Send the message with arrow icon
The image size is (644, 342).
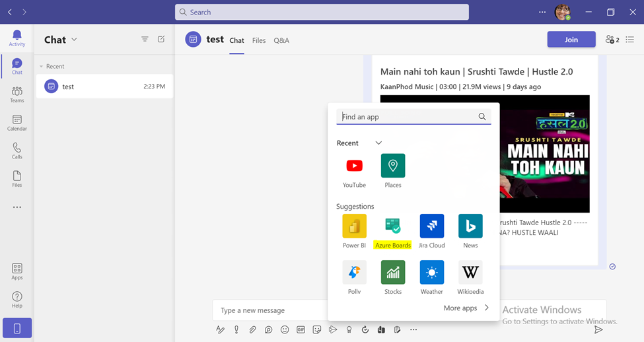click(x=598, y=329)
